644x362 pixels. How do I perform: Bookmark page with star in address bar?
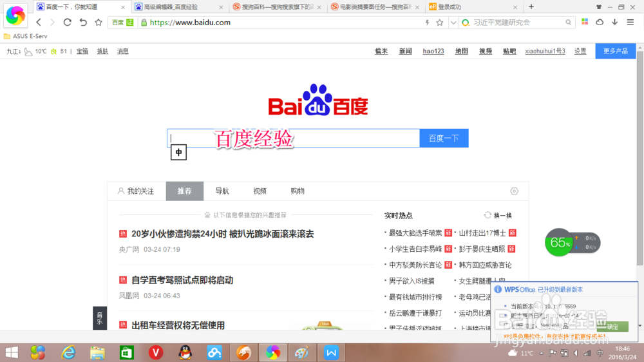pyautogui.click(x=440, y=23)
